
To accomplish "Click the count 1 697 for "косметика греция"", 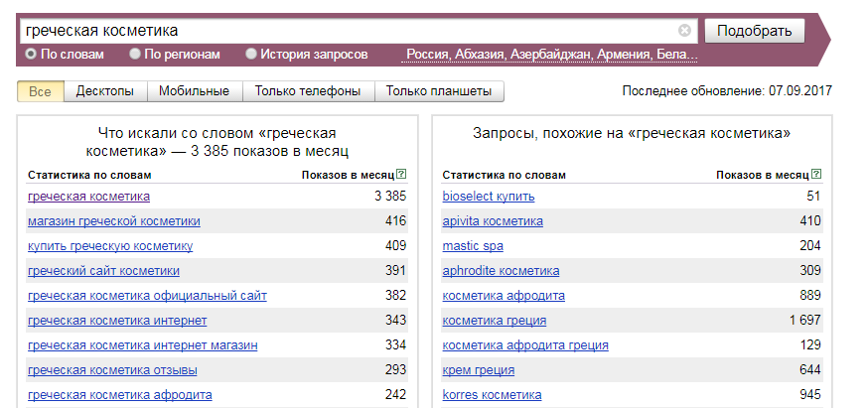I will [804, 320].
